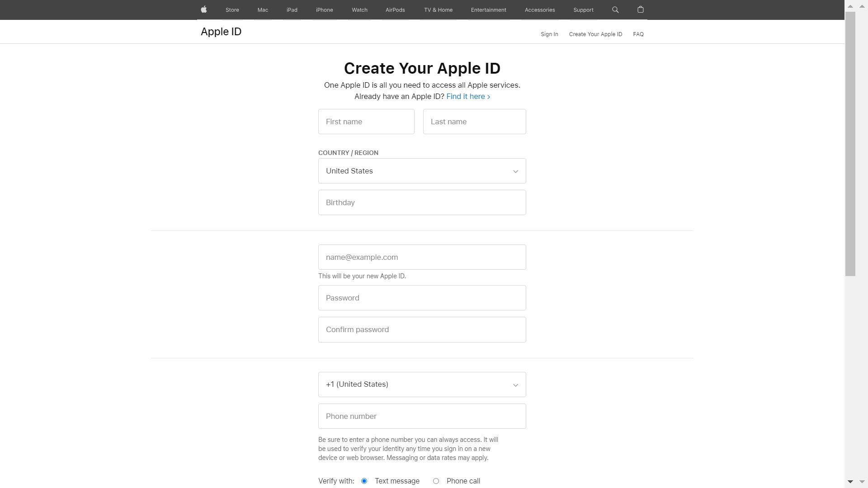Select the Phone call radio button
Screen dimensions: 868x488
(x=436, y=481)
